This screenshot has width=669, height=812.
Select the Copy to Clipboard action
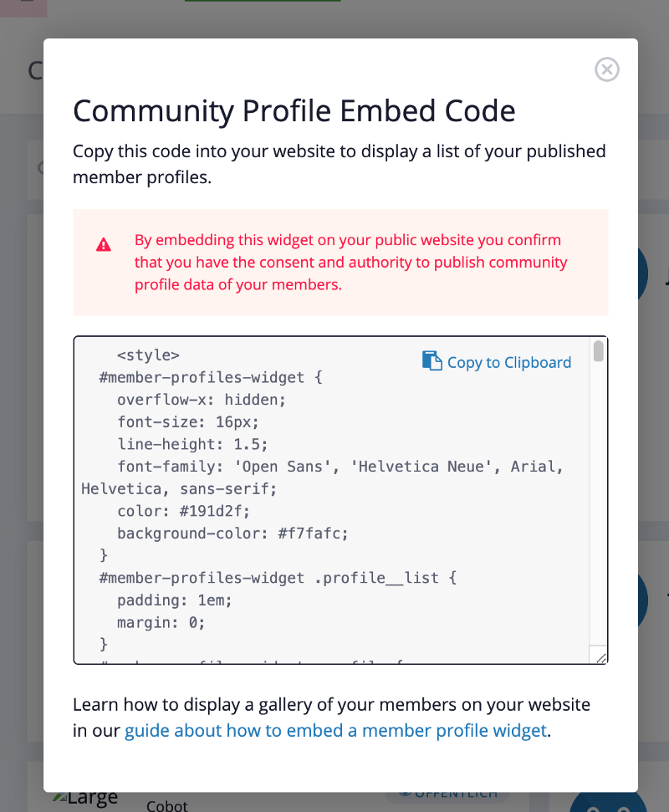508,362
